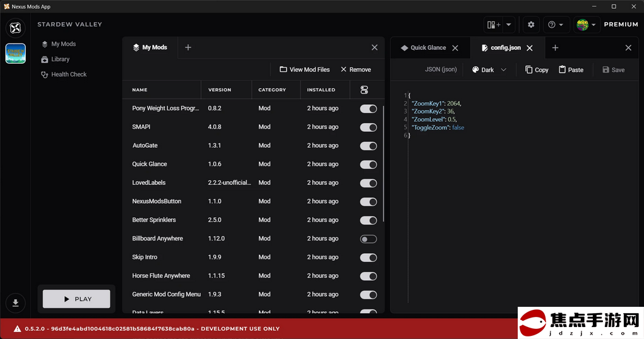Add a new tab in the right panel
This screenshot has width=644, height=339.
click(x=555, y=48)
